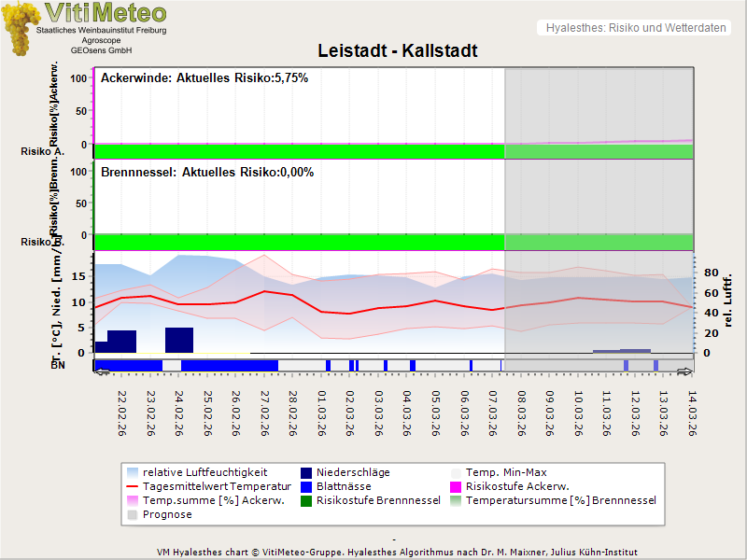The width and height of the screenshot is (747, 560).
Task: Click the Temperatursumme [%] Brennnessel legend entry
Action: click(560, 501)
